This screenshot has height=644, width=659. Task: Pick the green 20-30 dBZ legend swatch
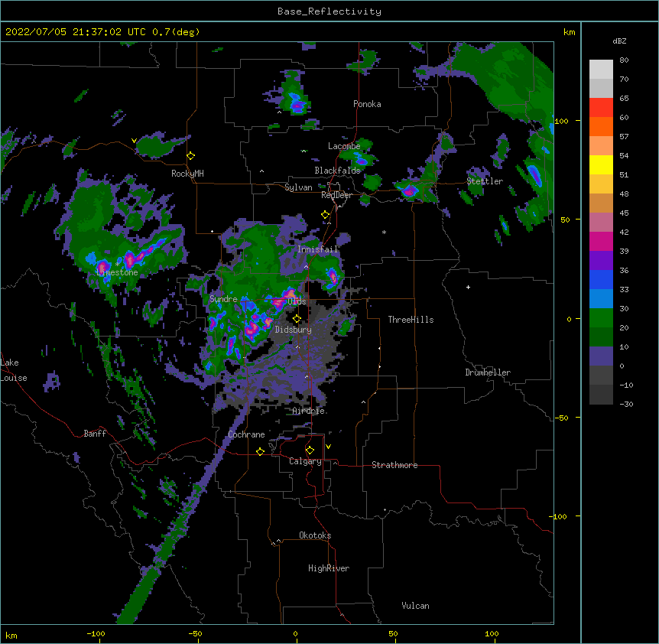coord(601,318)
